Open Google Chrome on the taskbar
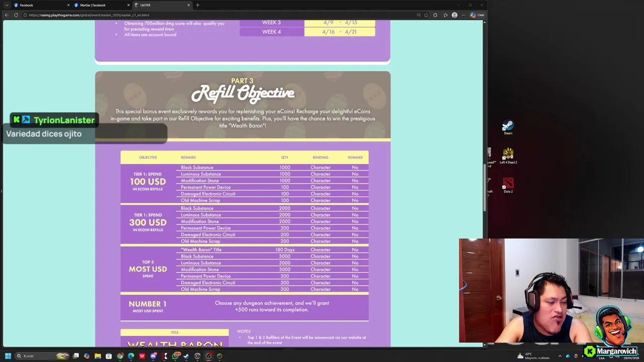 pos(120,356)
